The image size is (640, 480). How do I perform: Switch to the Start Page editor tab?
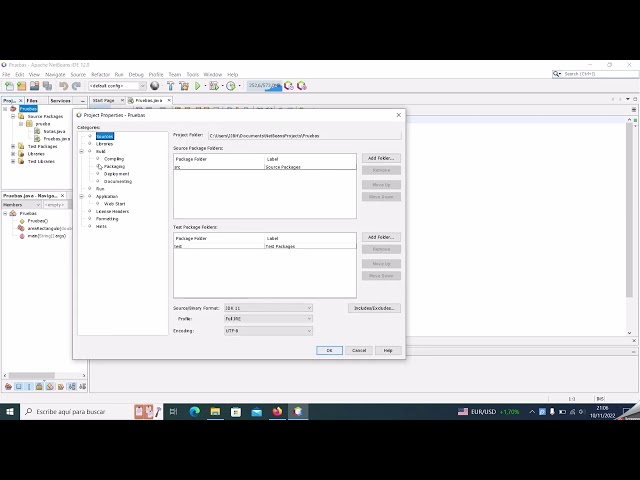pyautogui.click(x=104, y=100)
